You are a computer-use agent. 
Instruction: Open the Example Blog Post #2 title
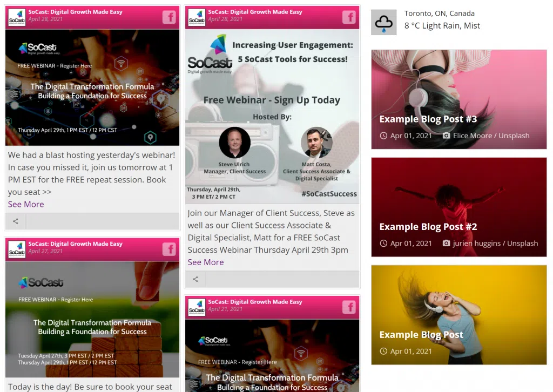(428, 227)
